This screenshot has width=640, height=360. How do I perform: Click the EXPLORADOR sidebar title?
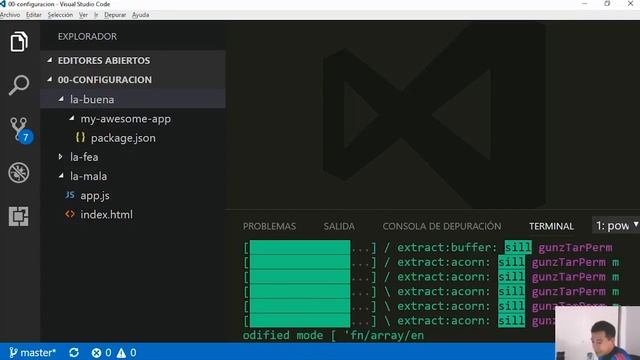(87, 36)
